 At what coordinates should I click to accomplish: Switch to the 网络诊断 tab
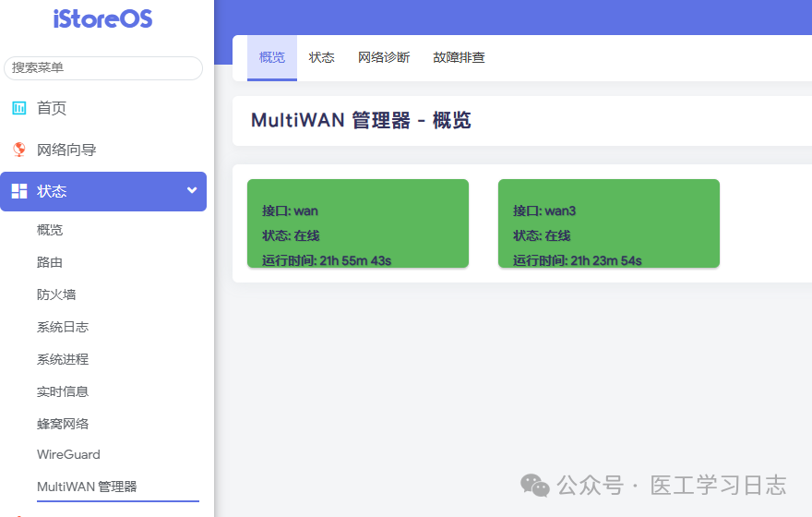[x=384, y=57]
